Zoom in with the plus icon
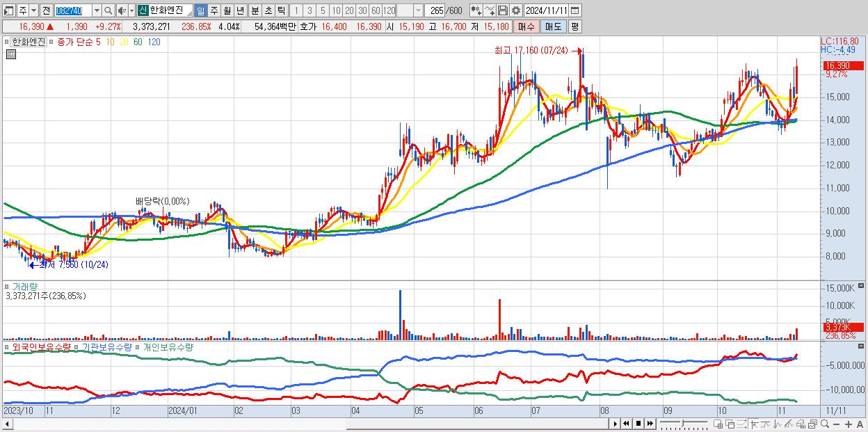 point(848,424)
